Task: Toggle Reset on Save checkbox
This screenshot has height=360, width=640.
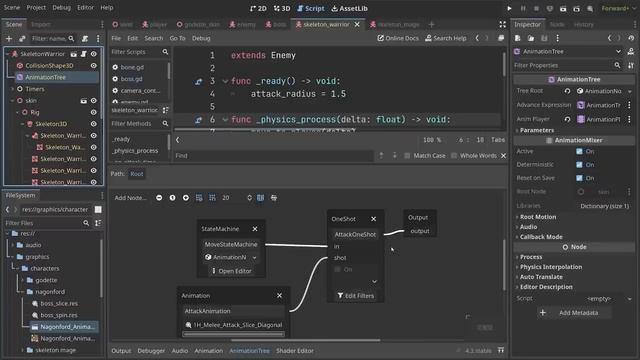Action: 579,178
